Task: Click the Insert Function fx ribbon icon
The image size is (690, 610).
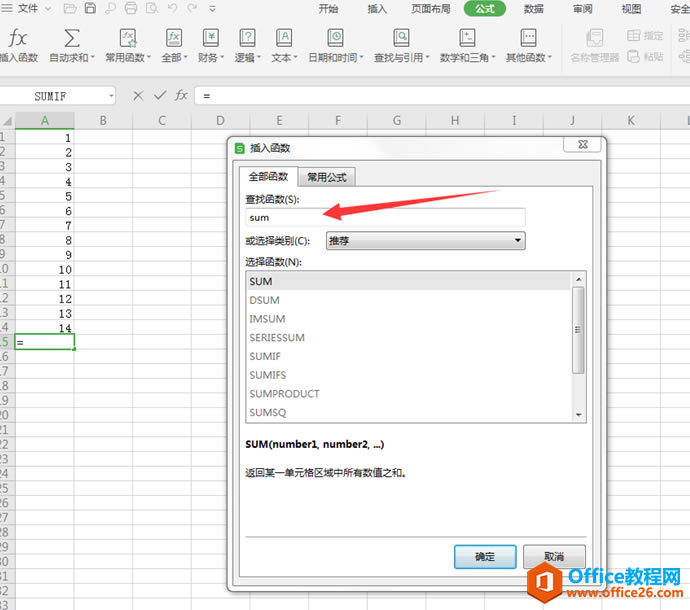Action: coord(18,38)
